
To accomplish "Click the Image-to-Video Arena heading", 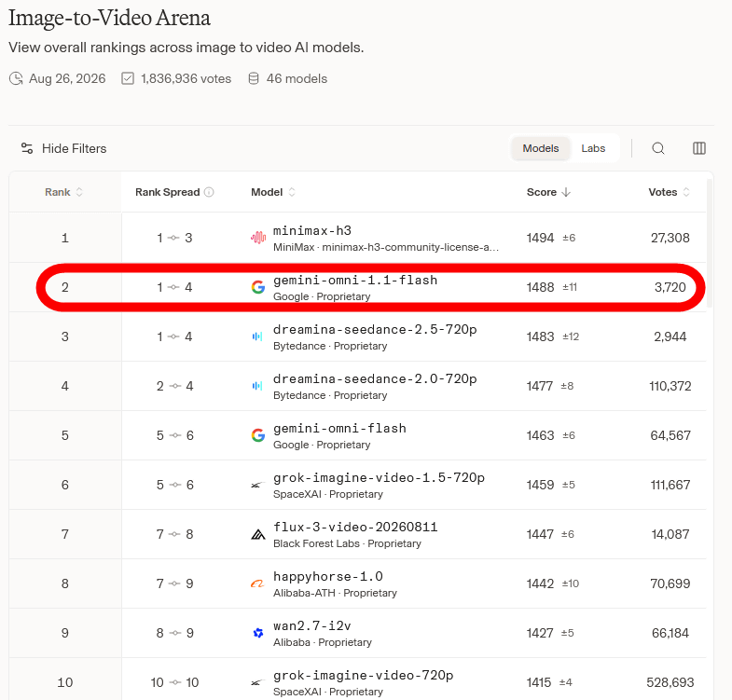I will point(109,18).
